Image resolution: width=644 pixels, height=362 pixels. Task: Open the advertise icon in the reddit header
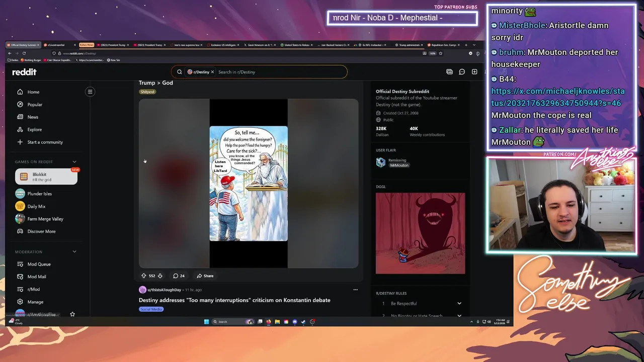pyautogui.click(x=449, y=72)
